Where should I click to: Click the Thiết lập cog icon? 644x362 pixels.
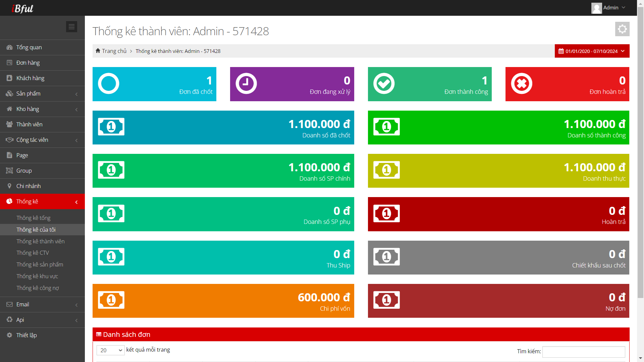coord(9,335)
